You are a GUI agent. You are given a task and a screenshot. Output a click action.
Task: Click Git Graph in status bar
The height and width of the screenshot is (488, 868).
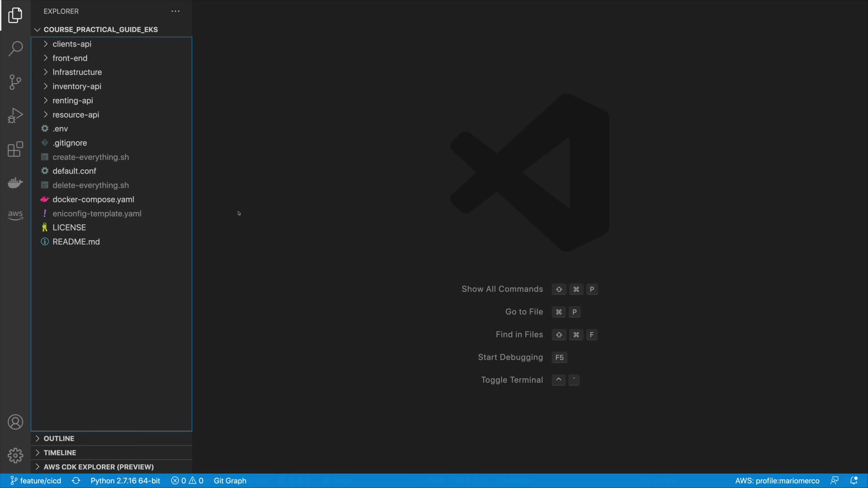pyautogui.click(x=230, y=481)
